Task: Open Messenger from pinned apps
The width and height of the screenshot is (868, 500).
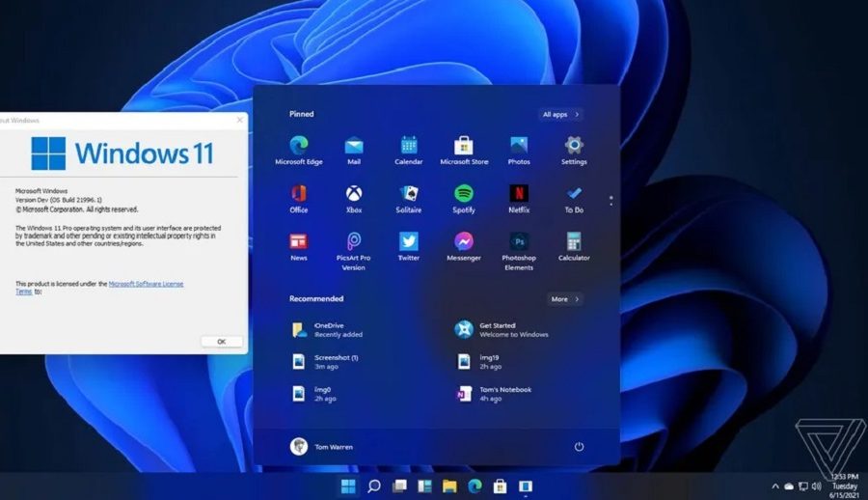Action: [x=464, y=241]
